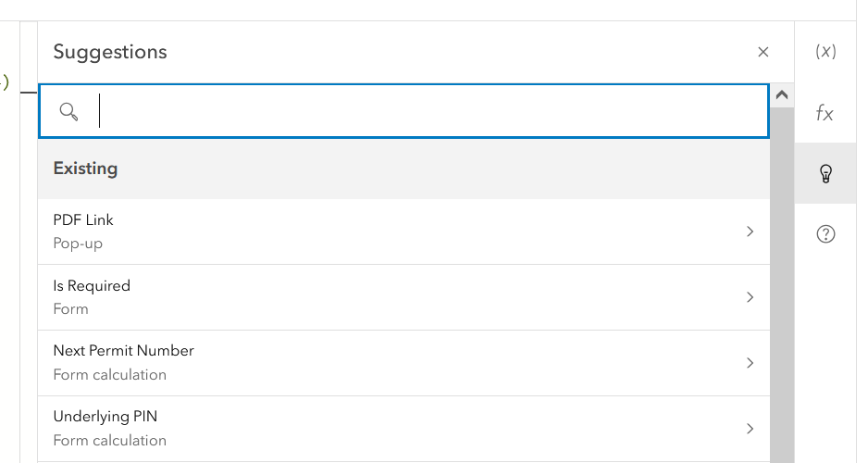868x463 pixels.
Task: Expand the Is Required chevron arrow
Action: click(x=750, y=297)
